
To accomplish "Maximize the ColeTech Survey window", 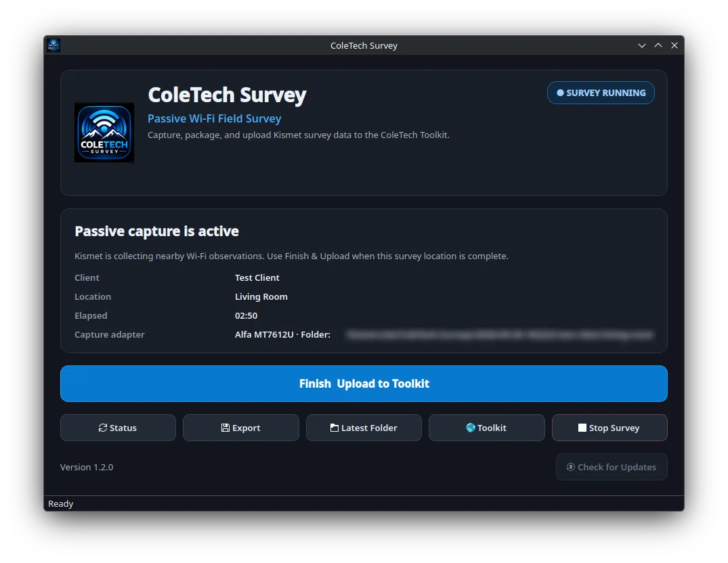I will [658, 45].
